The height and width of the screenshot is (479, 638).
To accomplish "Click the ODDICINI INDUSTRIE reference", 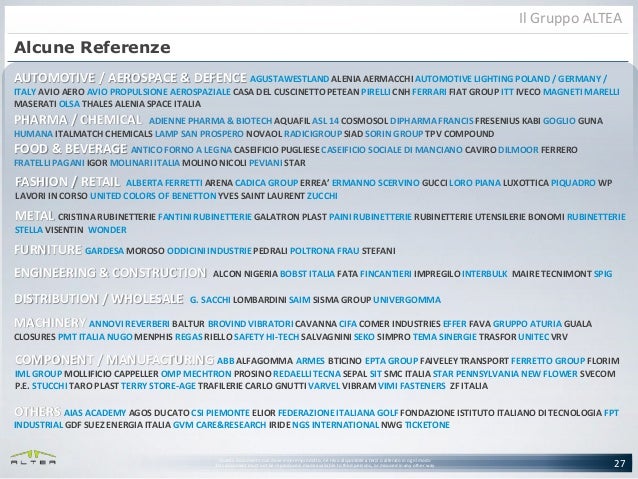I will coord(209,251).
